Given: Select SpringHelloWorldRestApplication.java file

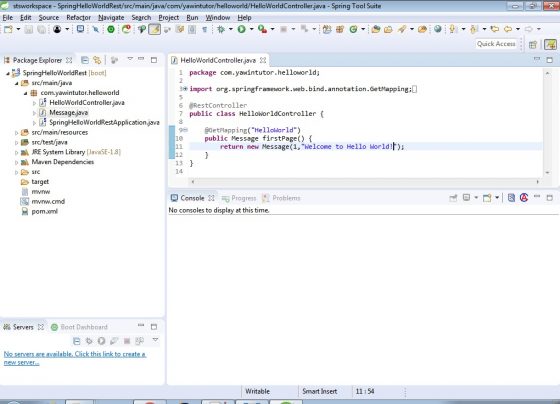Looking at the screenshot, I should click(104, 123).
